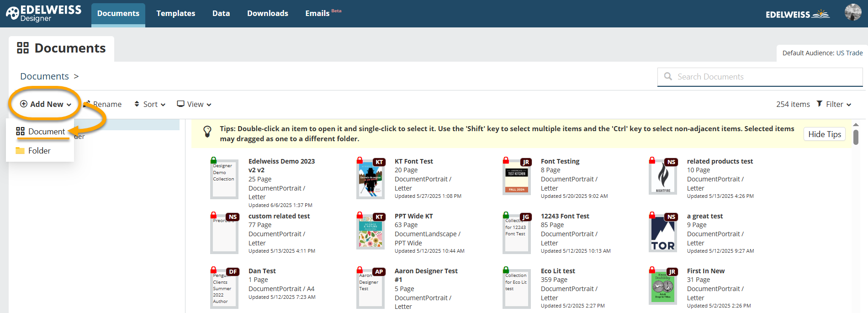Screen dimensions: 868x313
Task: Click the green lock on Eco Lit test
Action: point(506,270)
